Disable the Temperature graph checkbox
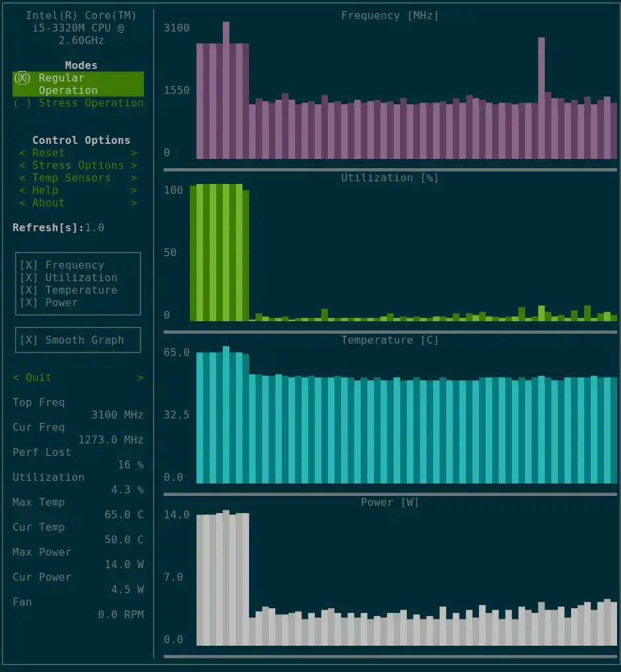This screenshot has height=672, width=621. pos(68,290)
